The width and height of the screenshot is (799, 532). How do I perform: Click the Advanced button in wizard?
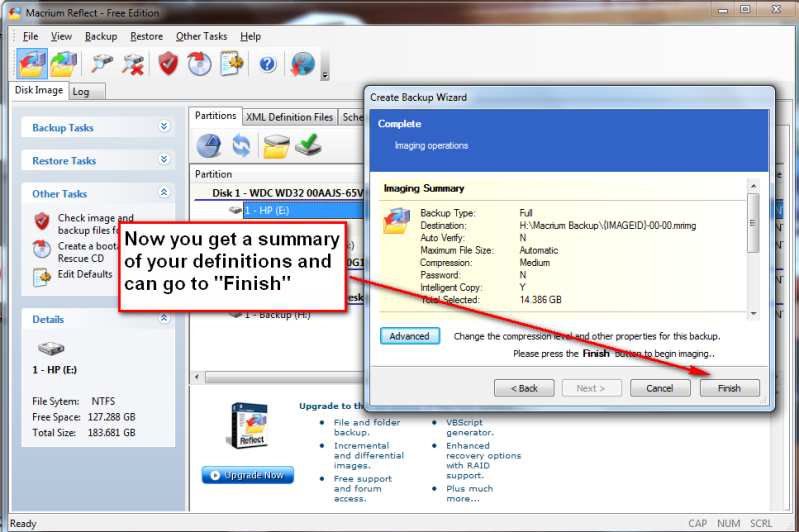tap(410, 336)
